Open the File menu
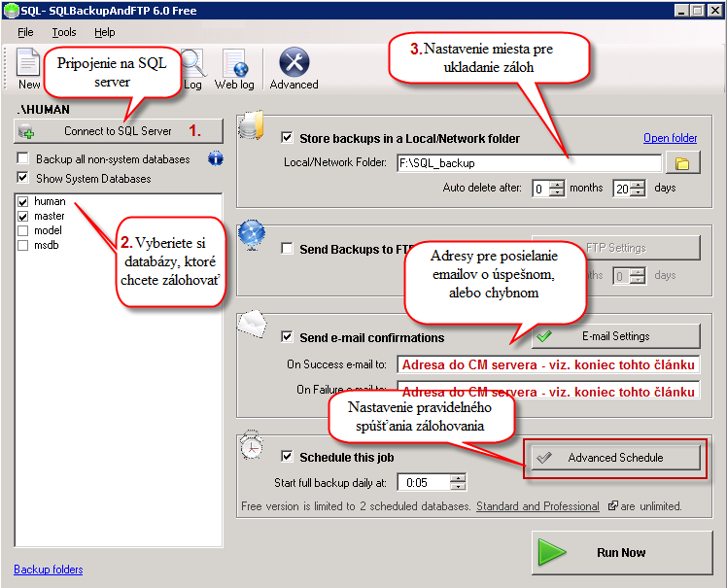 tap(25, 32)
